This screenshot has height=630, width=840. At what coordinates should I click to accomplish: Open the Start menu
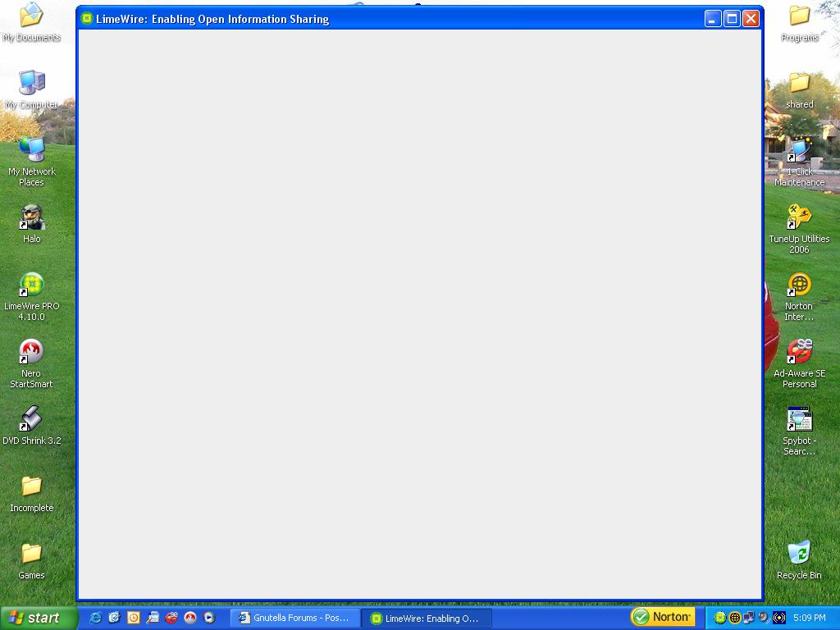click(x=39, y=618)
